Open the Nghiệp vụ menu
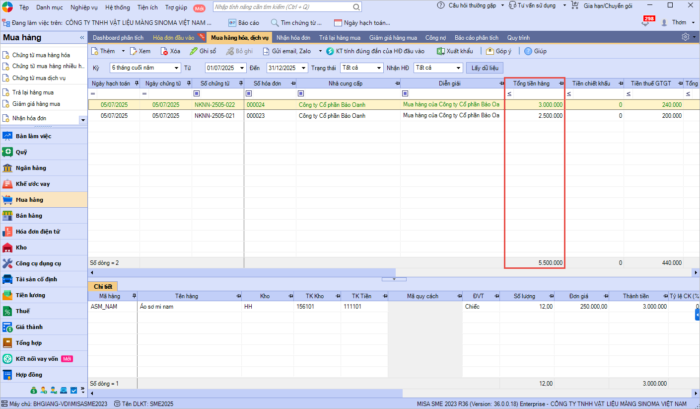Image resolution: width=700 pixels, height=409 pixels. 85,6
